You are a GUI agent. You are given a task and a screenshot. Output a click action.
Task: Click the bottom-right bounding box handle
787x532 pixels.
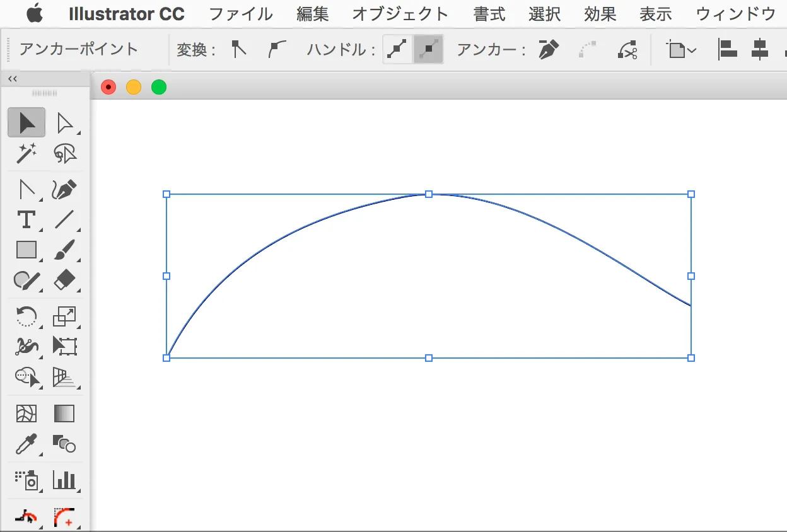(691, 358)
